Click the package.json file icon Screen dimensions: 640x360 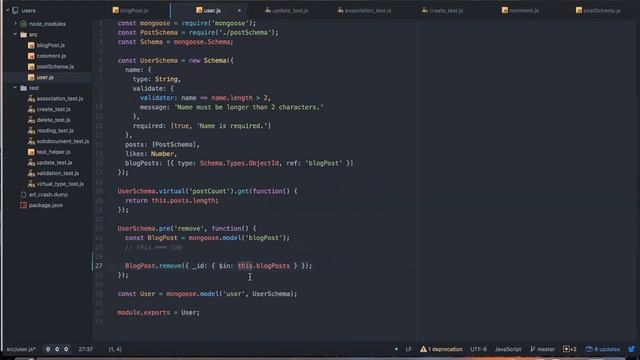pos(23,205)
